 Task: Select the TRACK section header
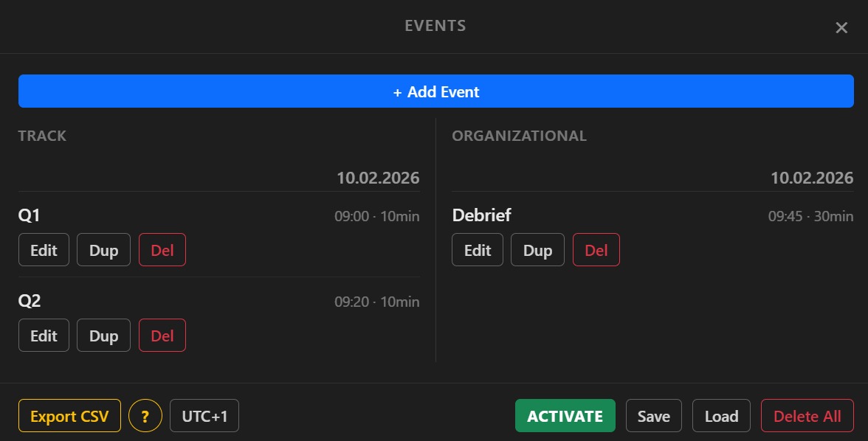[41, 136]
